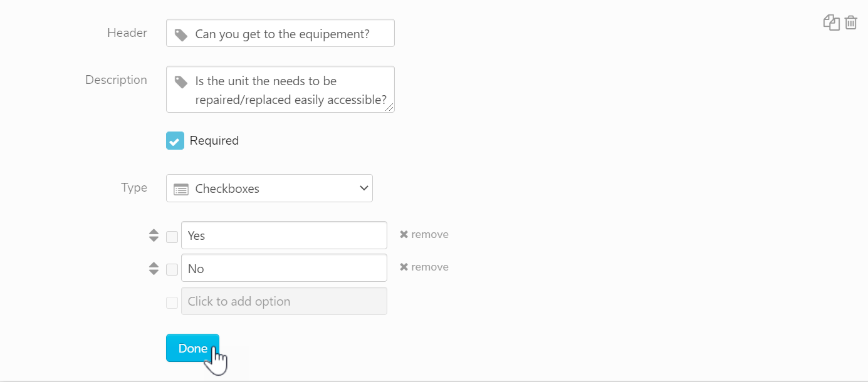Click the 'Click to add option' field

(284, 301)
